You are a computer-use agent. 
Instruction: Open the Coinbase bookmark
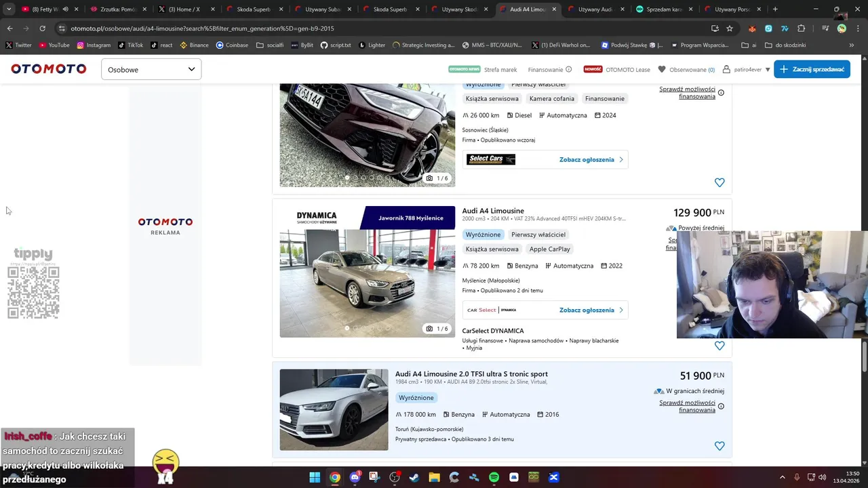[232, 45]
